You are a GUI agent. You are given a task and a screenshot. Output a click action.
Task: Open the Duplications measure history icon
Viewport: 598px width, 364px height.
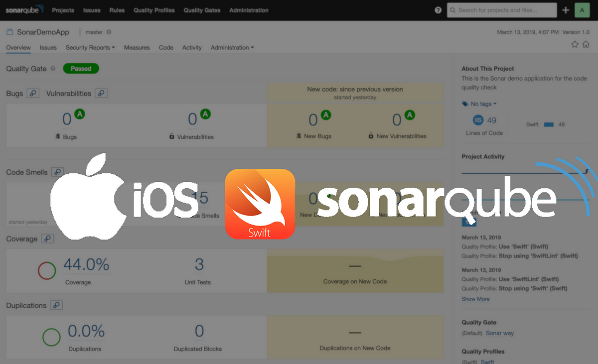click(x=56, y=305)
